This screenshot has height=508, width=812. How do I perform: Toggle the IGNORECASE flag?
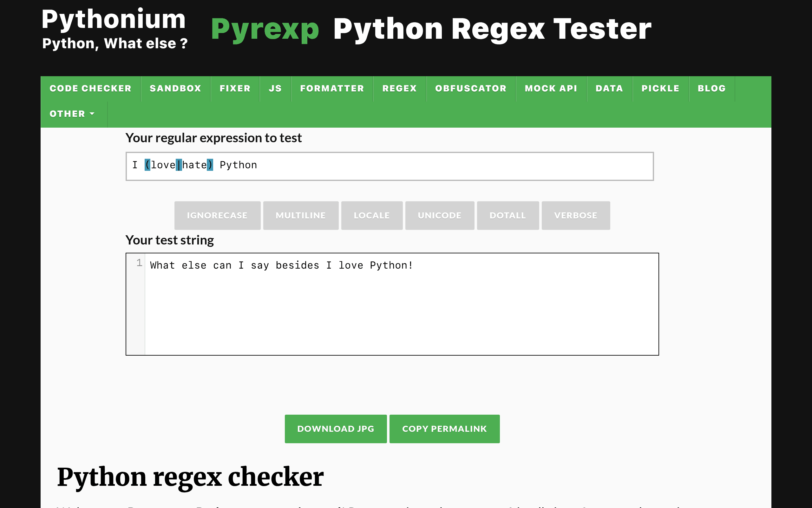pos(217,215)
